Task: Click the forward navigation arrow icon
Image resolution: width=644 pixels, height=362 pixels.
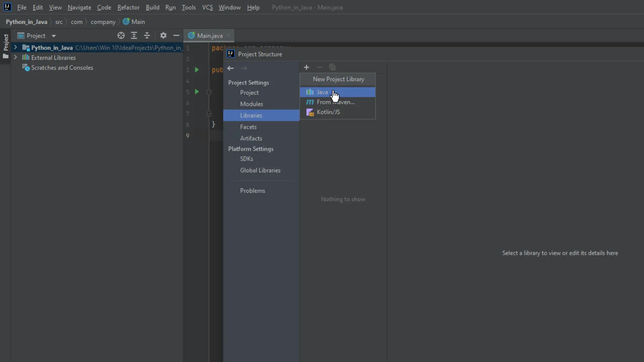Action: (x=244, y=68)
